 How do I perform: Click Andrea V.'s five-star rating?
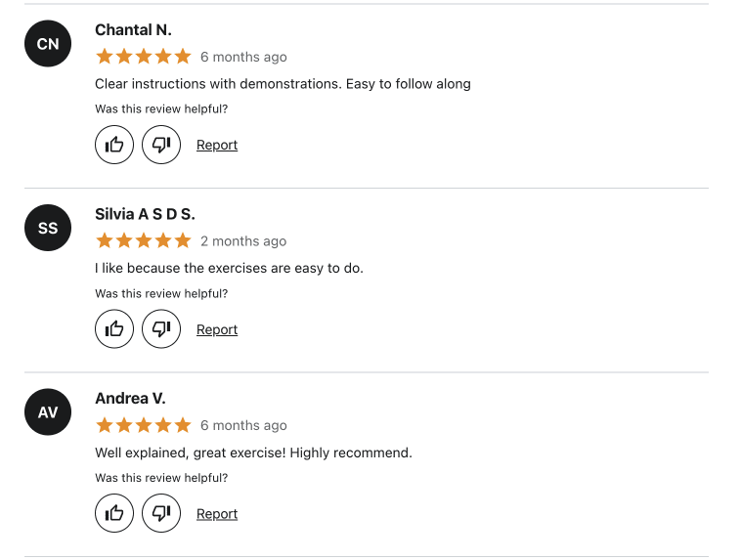coord(144,425)
